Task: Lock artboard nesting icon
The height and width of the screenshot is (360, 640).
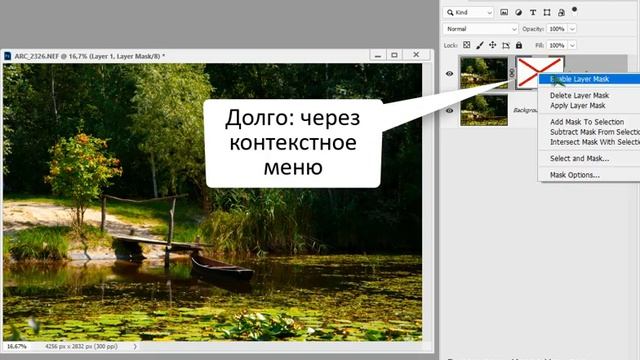Action: pos(506,45)
